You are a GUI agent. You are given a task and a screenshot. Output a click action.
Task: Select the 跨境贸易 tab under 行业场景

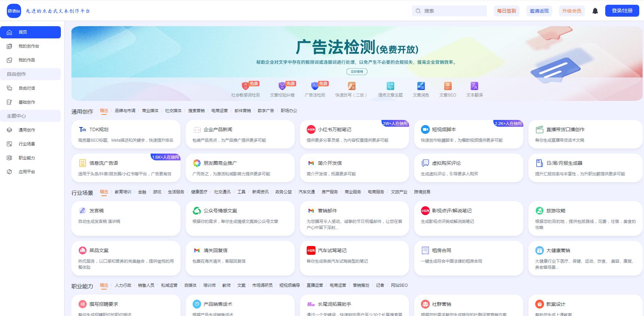click(x=422, y=192)
